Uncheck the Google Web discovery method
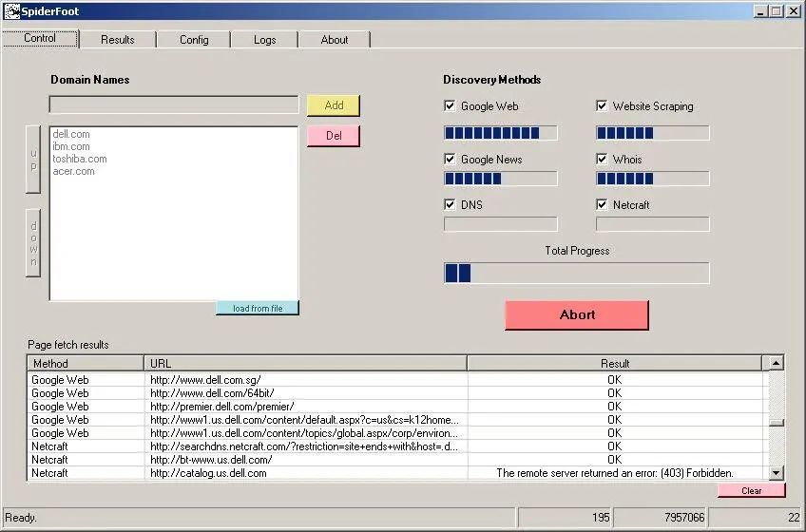 [451, 106]
